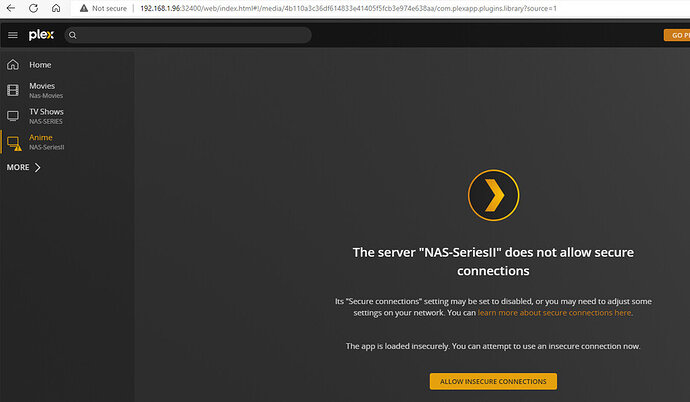Select the browser address bar URL

coord(348,8)
